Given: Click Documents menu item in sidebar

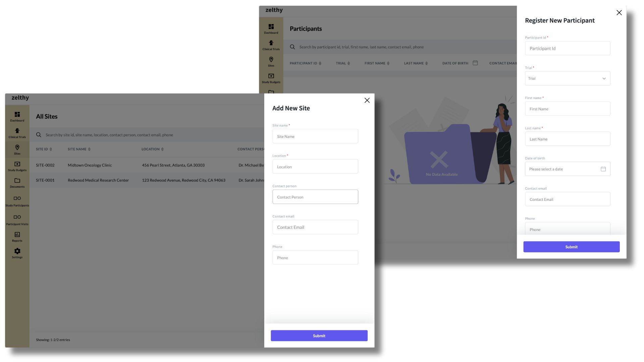Looking at the screenshot, I should [17, 183].
